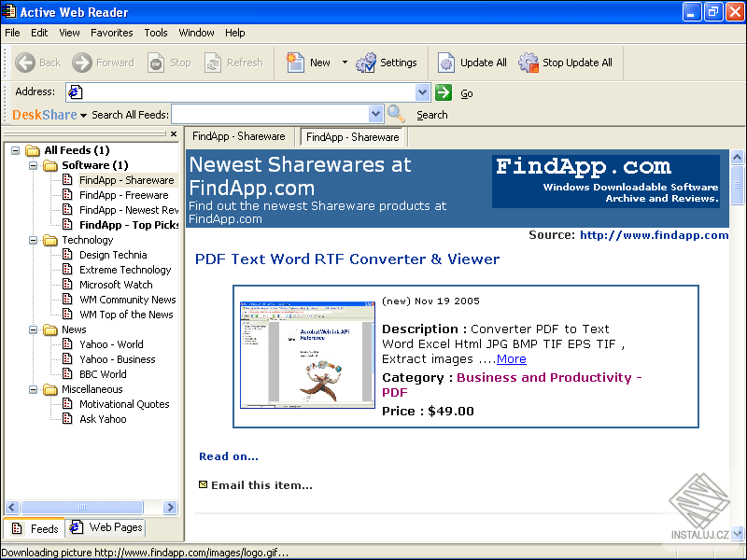Open the Address bar dropdown
The width and height of the screenshot is (747, 560).
[x=422, y=92]
